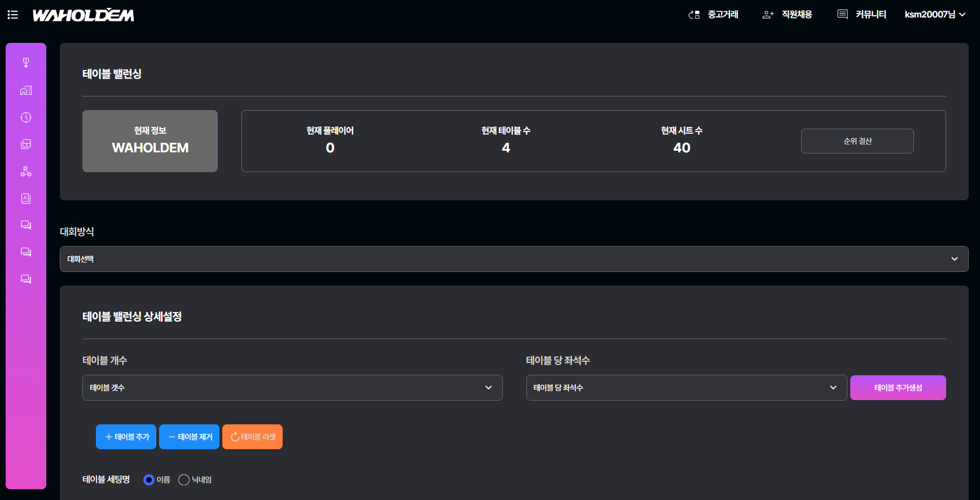980x500 pixels.
Task: Toggle the hamburger menu icon
Action: (x=13, y=15)
